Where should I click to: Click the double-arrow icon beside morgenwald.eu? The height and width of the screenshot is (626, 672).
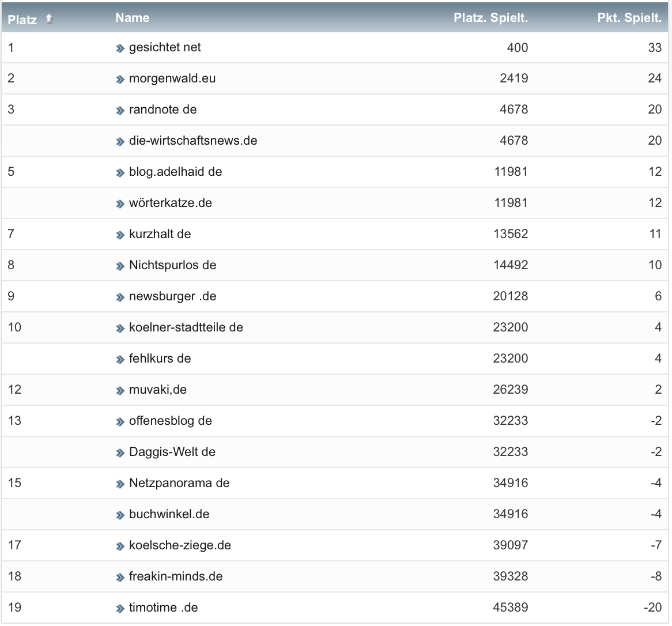click(x=120, y=80)
